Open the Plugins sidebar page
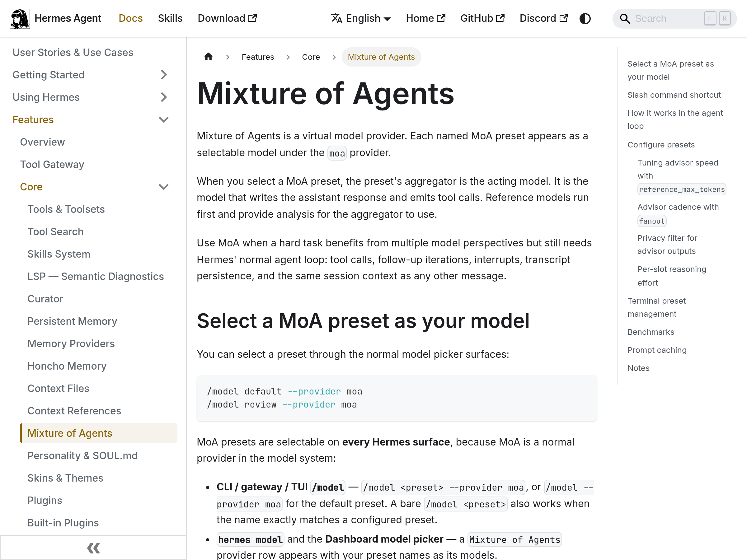 45,500
